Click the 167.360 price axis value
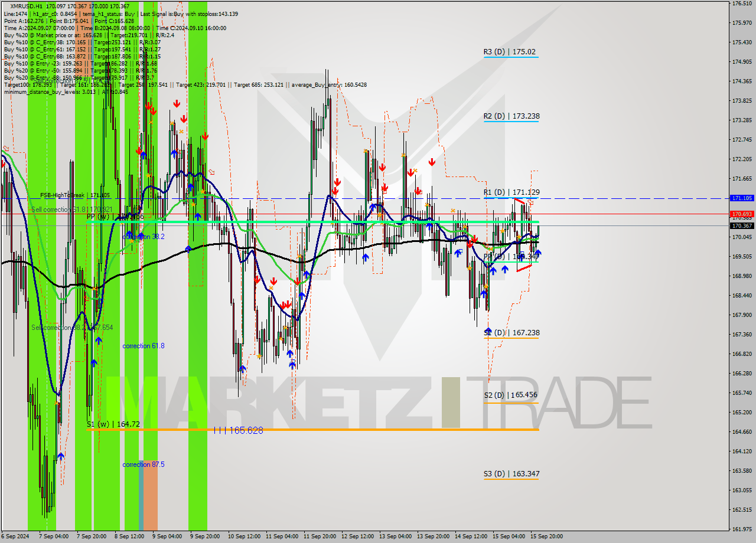The image size is (756, 543). (741, 335)
